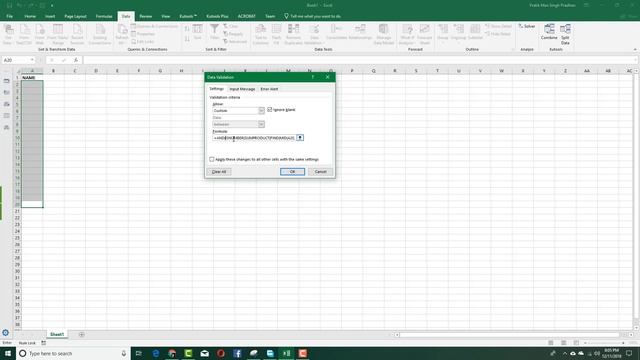The height and width of the screenshot is (360, 640).
Task: Click the Manage Data Model icon
Action: pyautogui.click(x=384, y=34)
